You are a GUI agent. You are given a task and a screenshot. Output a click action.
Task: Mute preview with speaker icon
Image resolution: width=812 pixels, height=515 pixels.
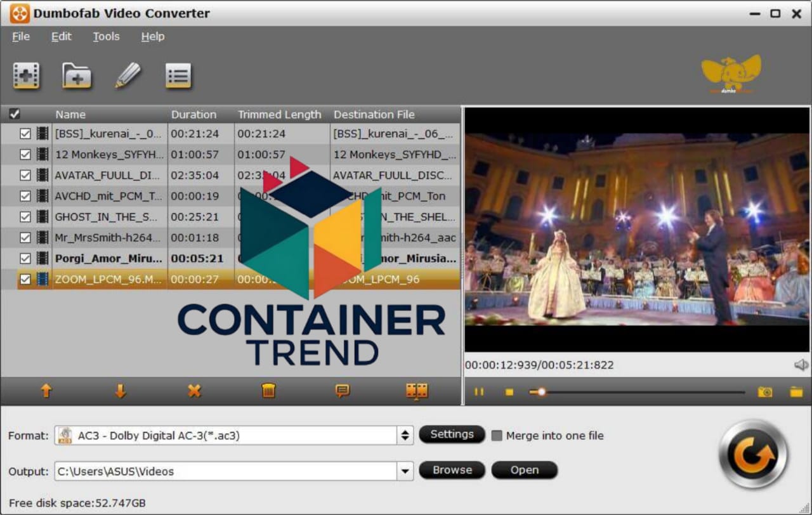801,365
